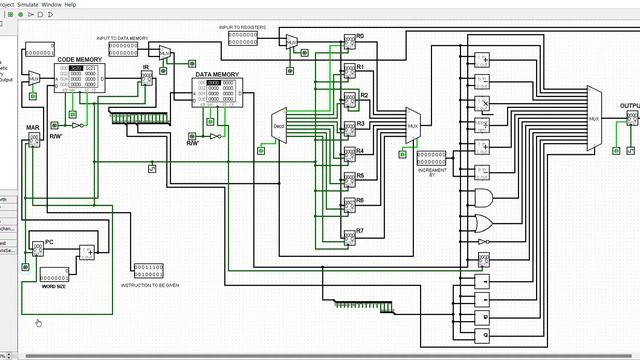Select the PC register

(38, 249)
